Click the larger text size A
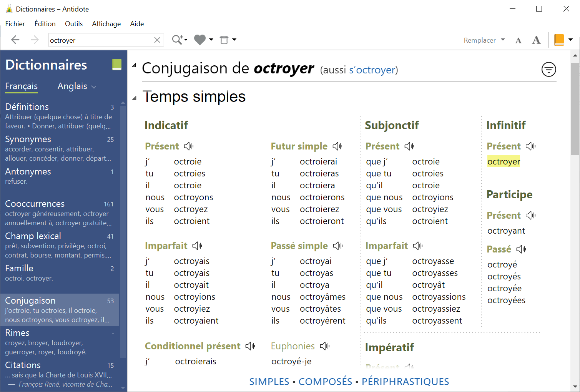Screen dimensions: 580x392 click(536, 40)
